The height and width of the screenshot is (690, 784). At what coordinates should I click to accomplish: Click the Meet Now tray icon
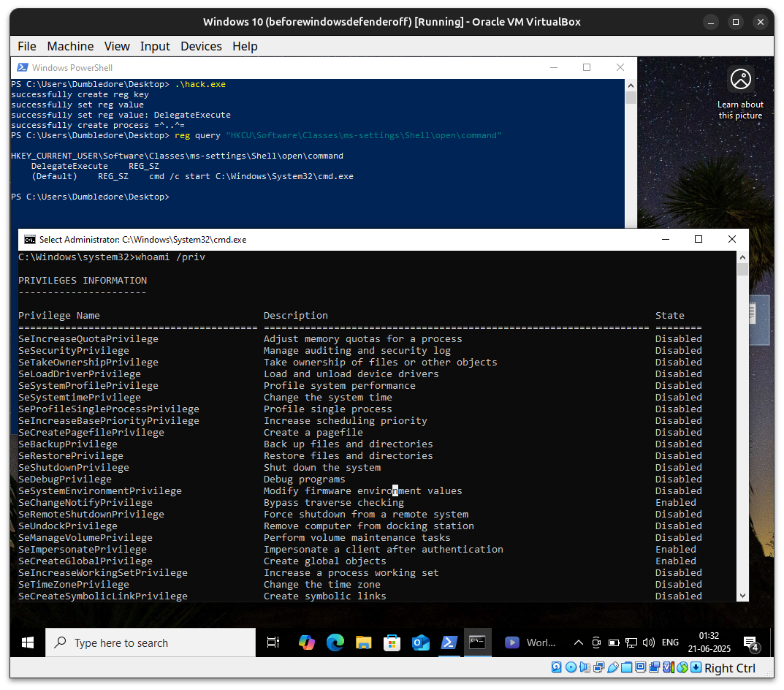coord(596,642)
